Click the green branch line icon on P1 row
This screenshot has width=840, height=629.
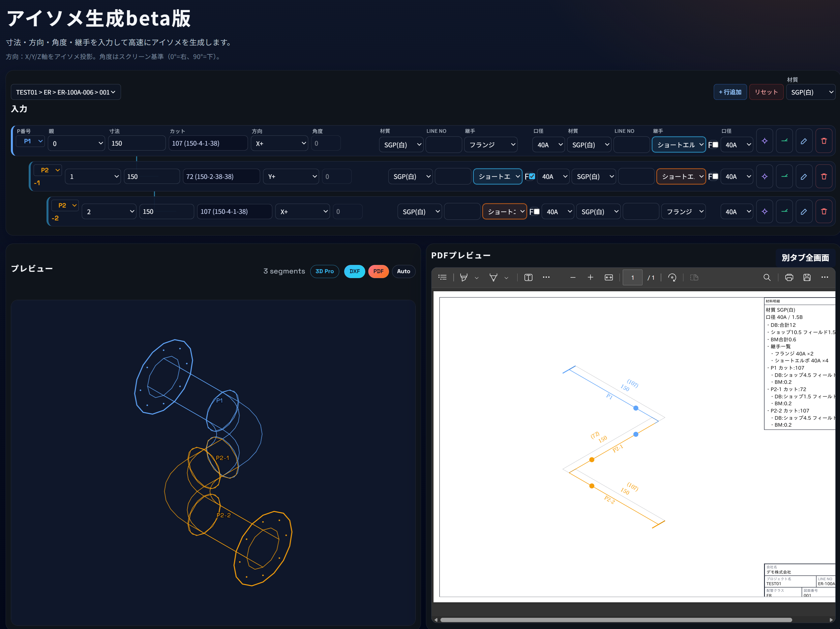click(x=784, y=141)
